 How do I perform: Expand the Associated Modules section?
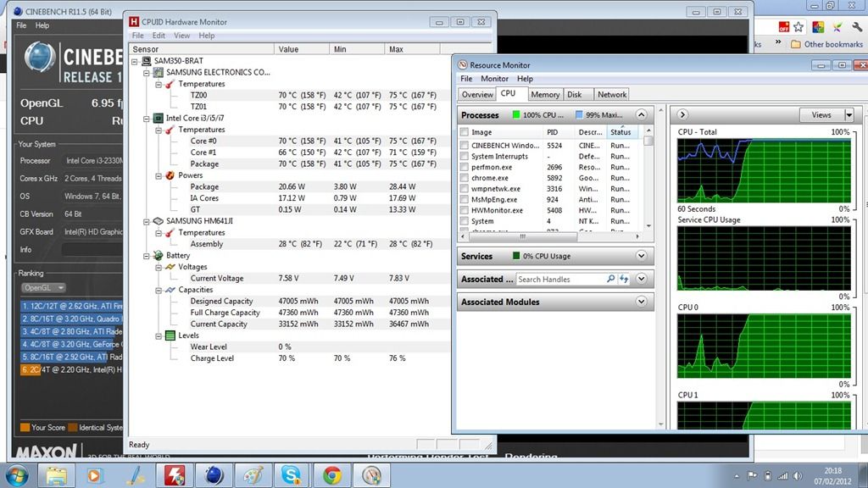tap(641, 302)
